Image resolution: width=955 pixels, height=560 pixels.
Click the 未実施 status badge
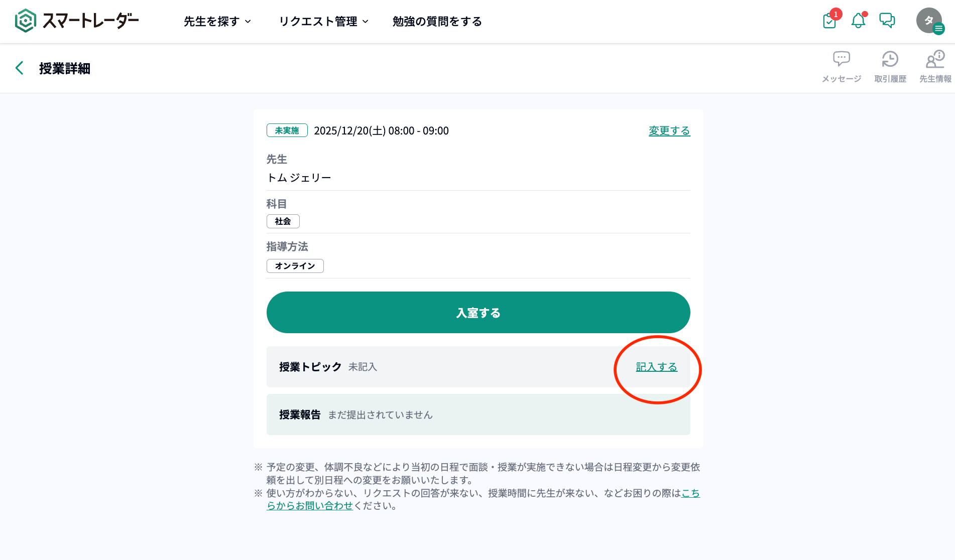click(x=287, y=130)
